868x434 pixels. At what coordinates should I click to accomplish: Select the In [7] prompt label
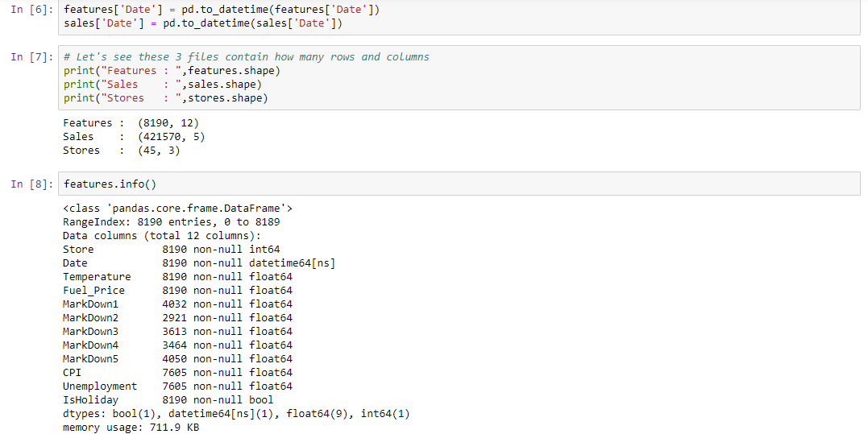(31, 57)
